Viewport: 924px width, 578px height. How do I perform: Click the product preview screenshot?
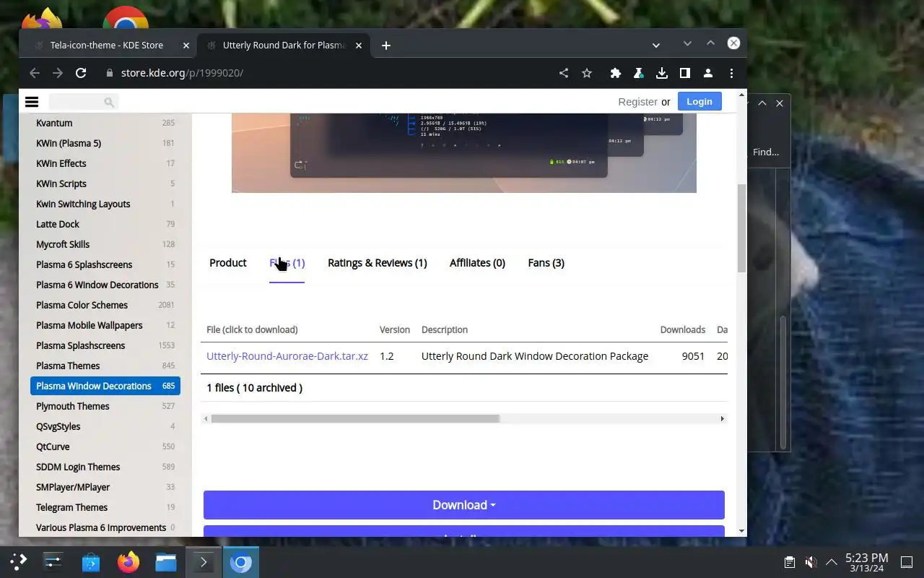[464, 153]
